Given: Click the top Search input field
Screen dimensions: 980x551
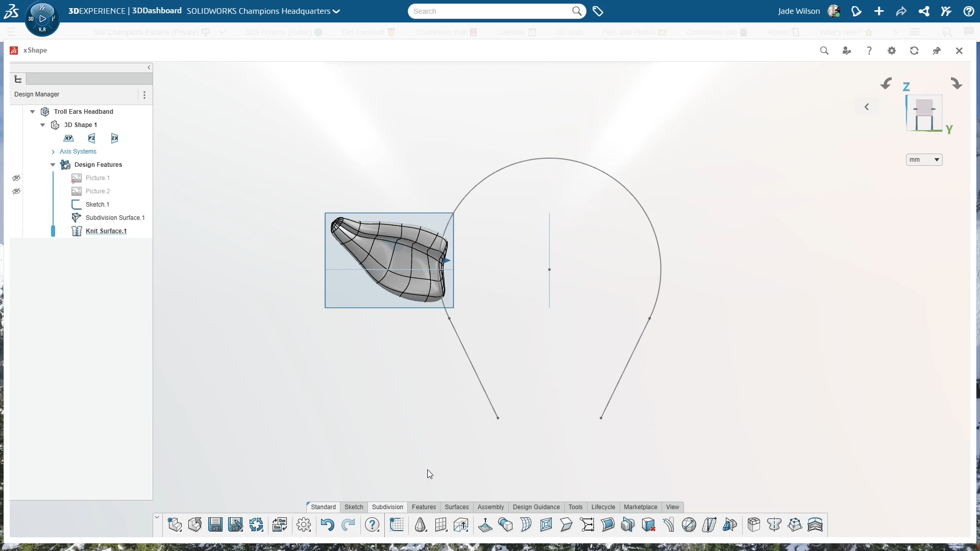Looking at the screenshot, I should pos(490,11).
